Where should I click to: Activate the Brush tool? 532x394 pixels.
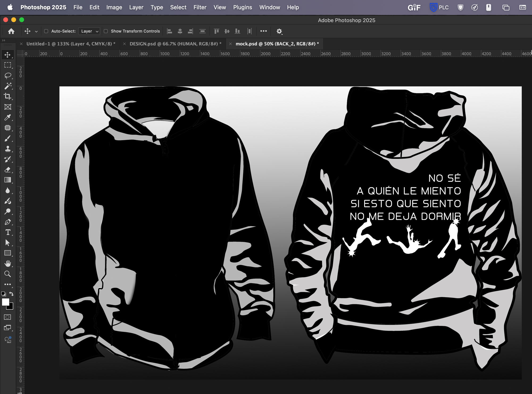[x=8, y=138]
